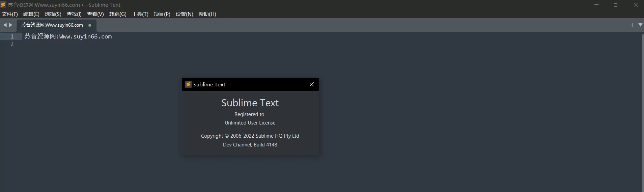The height and width of the screenshot is (192, 644).
Task: Click the 'Copyright © 2006-2022 Sublime HQ Pty Ltd' line
Action: tap(250, 136)
